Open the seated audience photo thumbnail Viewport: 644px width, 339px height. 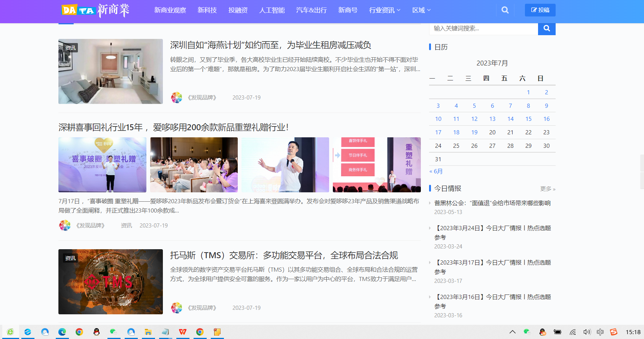194,165
